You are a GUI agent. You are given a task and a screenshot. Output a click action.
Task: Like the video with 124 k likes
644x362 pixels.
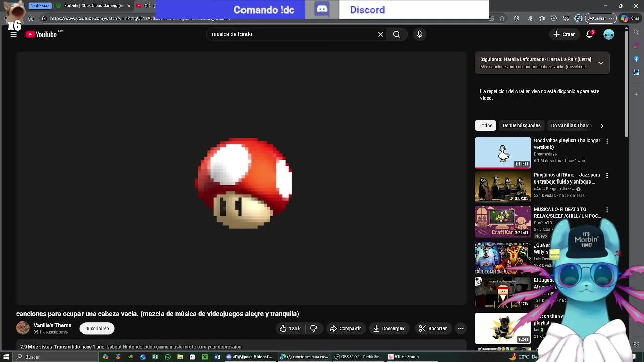point(290,328)
